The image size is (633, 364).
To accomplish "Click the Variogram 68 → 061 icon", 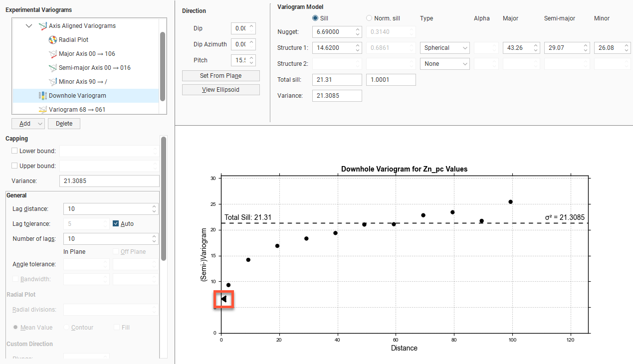I will [x=43, y=110].
